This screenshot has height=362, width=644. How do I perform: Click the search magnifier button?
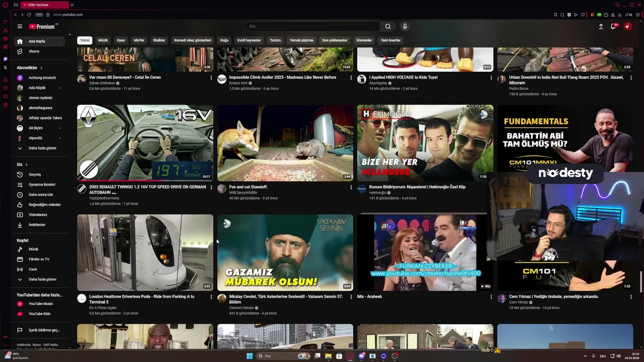click(388, 27)
